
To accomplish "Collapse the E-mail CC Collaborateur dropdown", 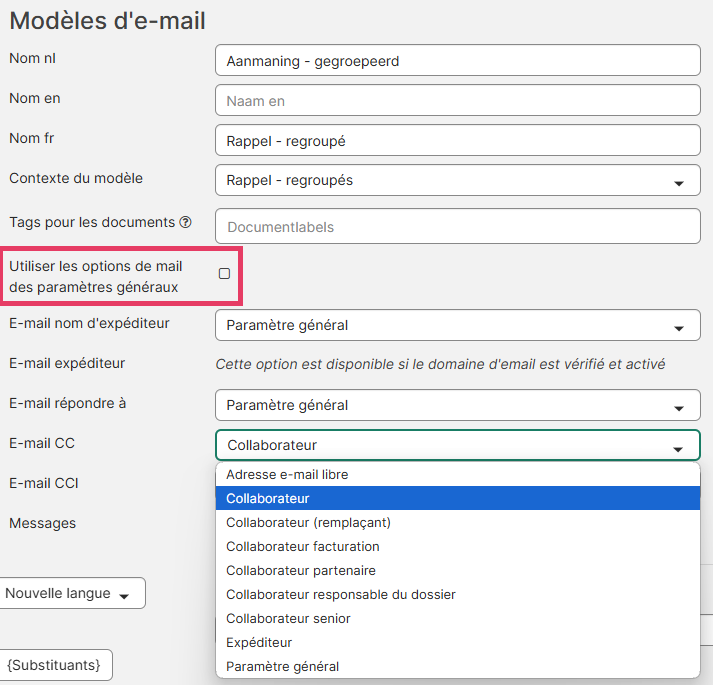I will tap(457, 445).
